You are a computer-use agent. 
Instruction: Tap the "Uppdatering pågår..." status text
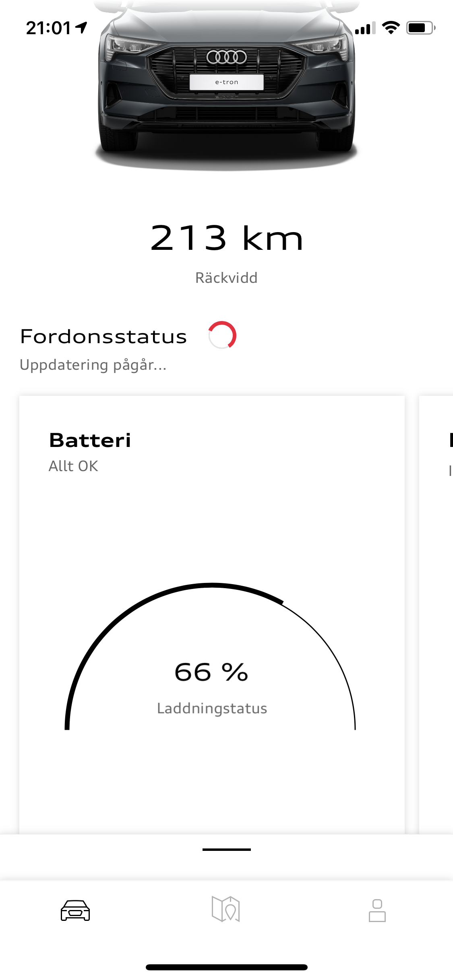tap(93, 365)
